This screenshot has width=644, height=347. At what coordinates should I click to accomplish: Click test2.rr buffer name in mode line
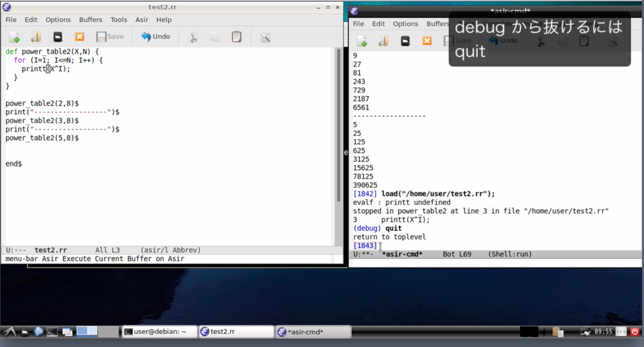[x=51, y=250]
